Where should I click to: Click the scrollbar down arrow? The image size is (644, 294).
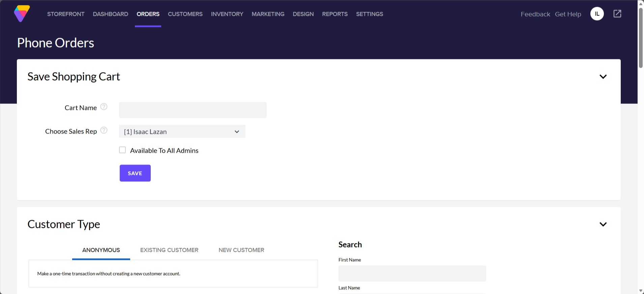pos(641,291)
